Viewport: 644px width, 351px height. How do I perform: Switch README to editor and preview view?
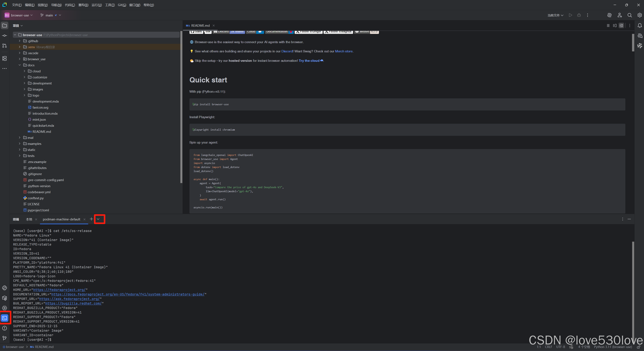pyautogui.click(x=615, y=26)
